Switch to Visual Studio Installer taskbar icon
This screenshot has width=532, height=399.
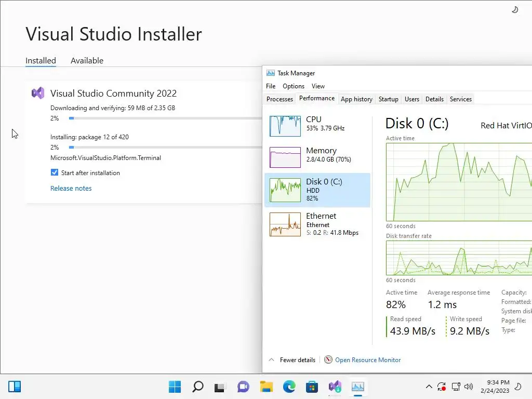tap(335, 387)
